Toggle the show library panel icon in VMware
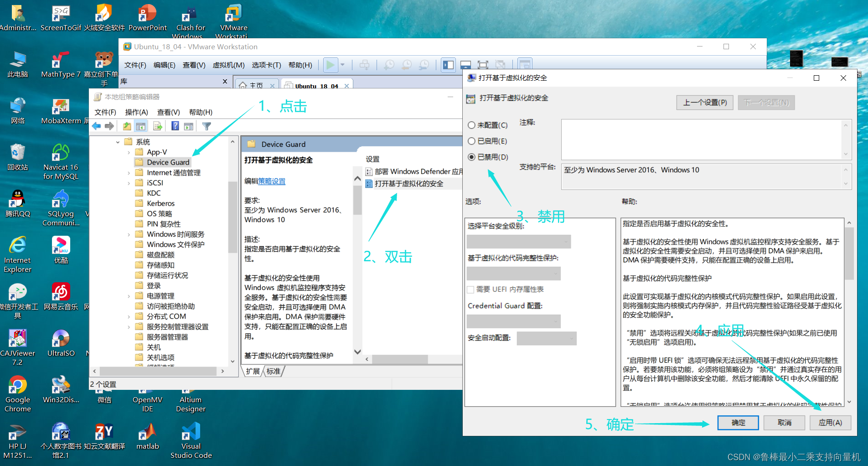 click(448, 65)
